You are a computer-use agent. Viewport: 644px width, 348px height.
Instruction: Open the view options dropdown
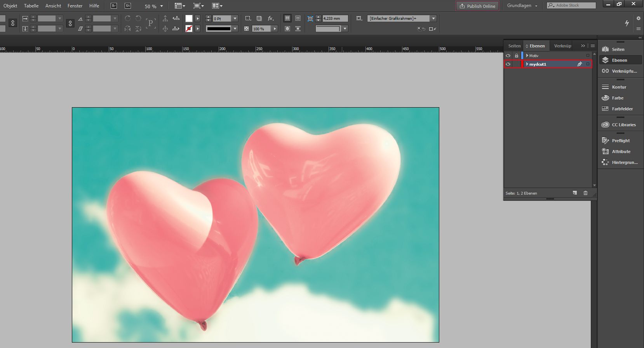tap(180, 6)
